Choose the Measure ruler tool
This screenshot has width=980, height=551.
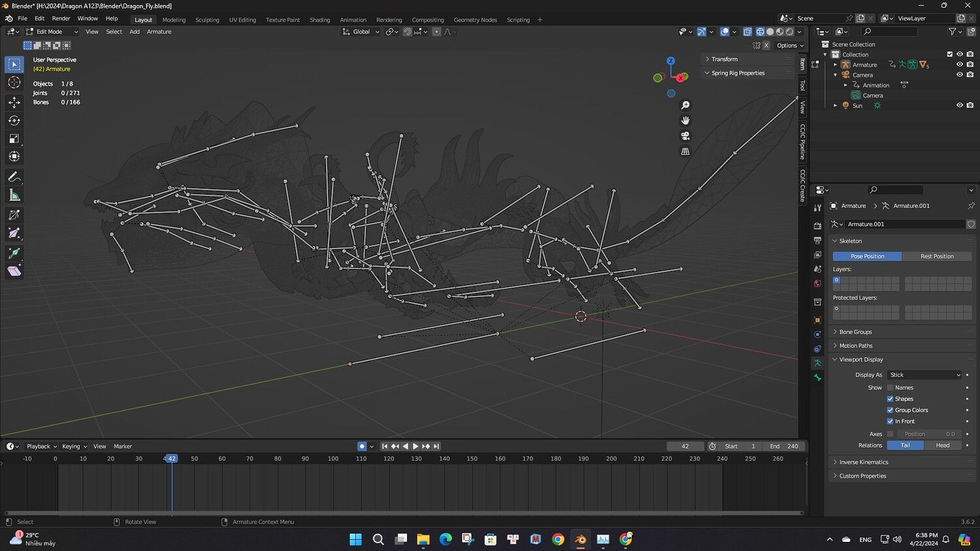click(x=14, y=195)
